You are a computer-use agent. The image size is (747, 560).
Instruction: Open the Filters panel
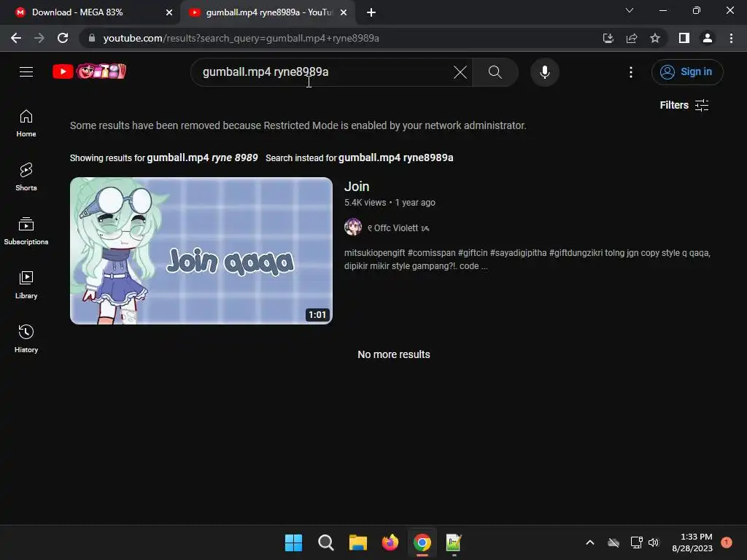tap(684, 105)
